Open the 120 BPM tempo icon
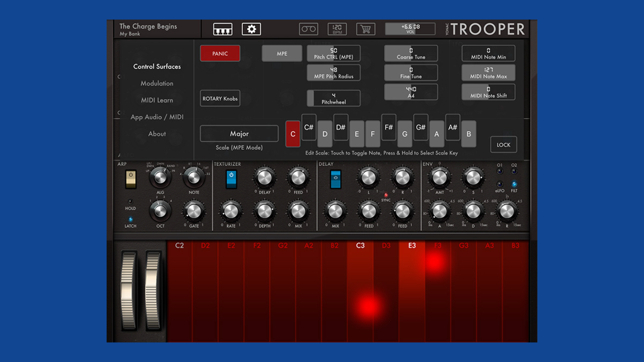Viewport: 644px width, 362px height. click(337, 29)
